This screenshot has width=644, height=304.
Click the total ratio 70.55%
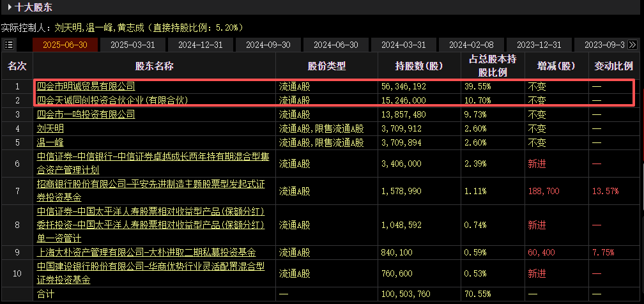477,294
